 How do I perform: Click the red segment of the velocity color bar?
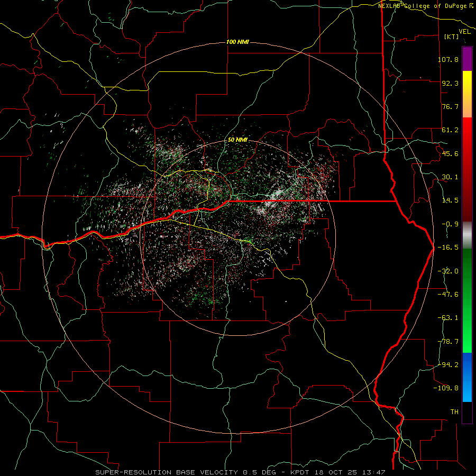pos(467,169)
